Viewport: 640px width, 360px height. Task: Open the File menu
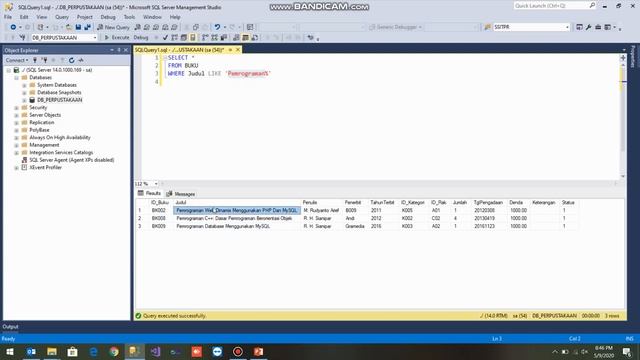pos(8,17)
